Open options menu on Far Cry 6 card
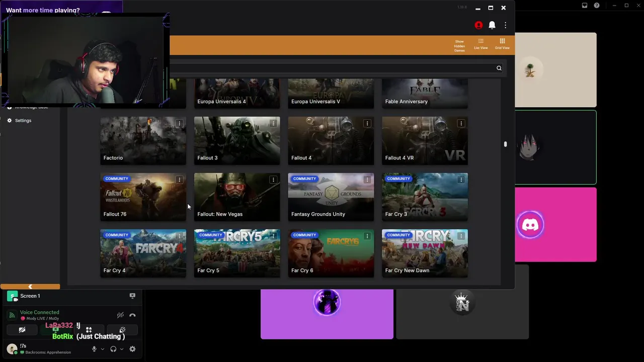This screenshot has width=644, height=362. pos(367,236)
